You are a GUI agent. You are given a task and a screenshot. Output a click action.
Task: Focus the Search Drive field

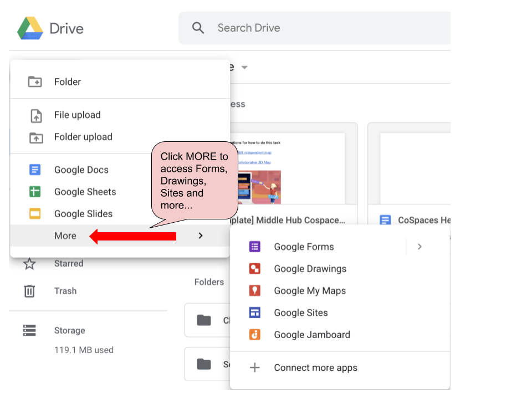tap(315, 28)
